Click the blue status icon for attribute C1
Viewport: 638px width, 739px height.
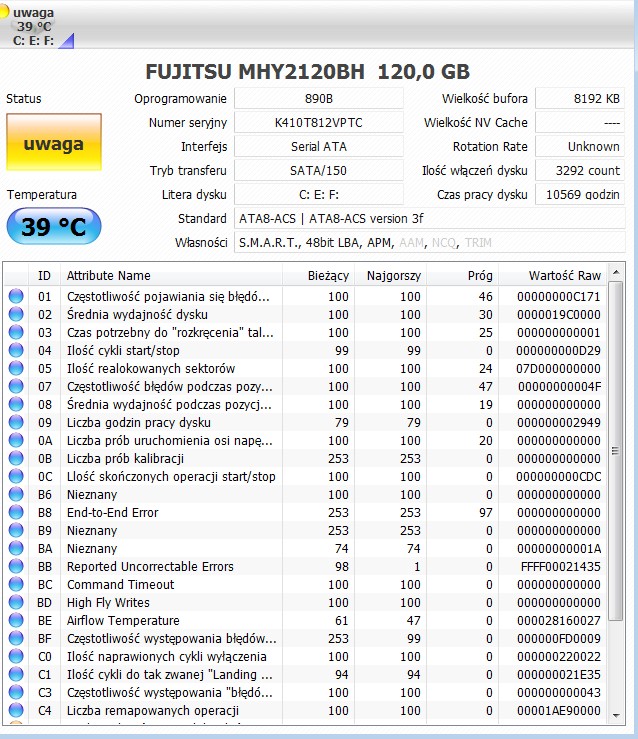click(x=16, y=674)
